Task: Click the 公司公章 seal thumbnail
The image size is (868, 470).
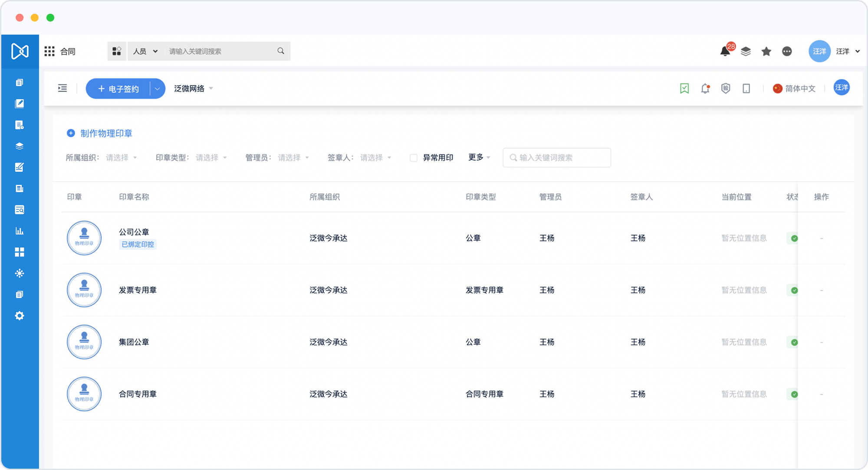Action: point(84,238)
